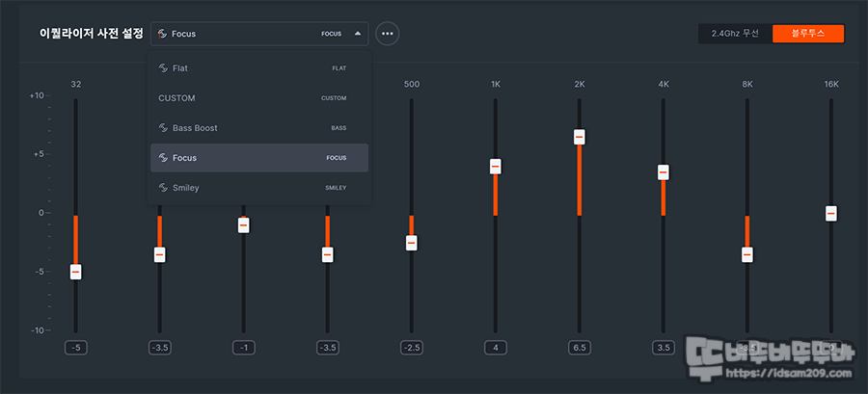This screenshot has width=868, height=394.
Task: Click the -2.5 value field under 500
Action: (411, 348)
